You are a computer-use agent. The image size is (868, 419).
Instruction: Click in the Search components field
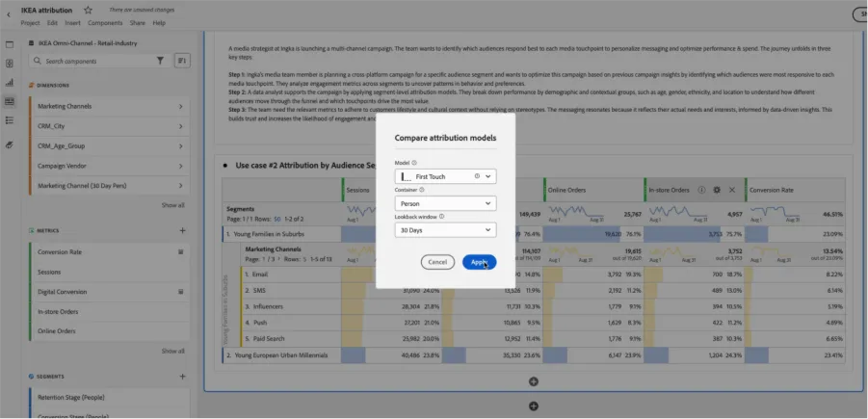[x=99, y=61]
